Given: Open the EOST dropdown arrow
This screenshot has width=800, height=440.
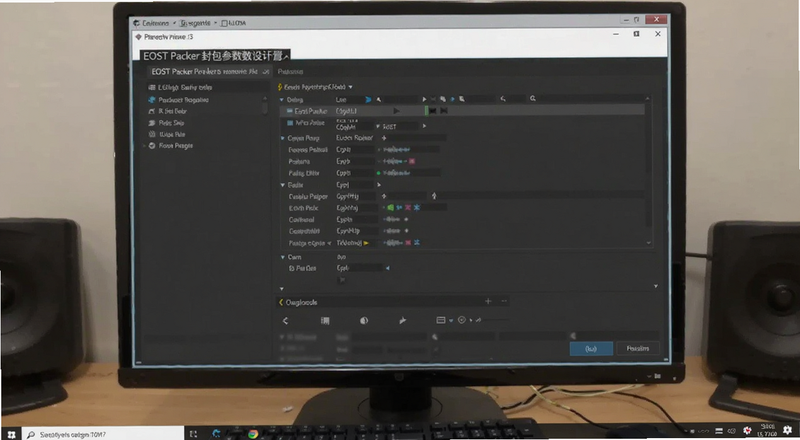Looking at the screenshot, I should [378, 126].
